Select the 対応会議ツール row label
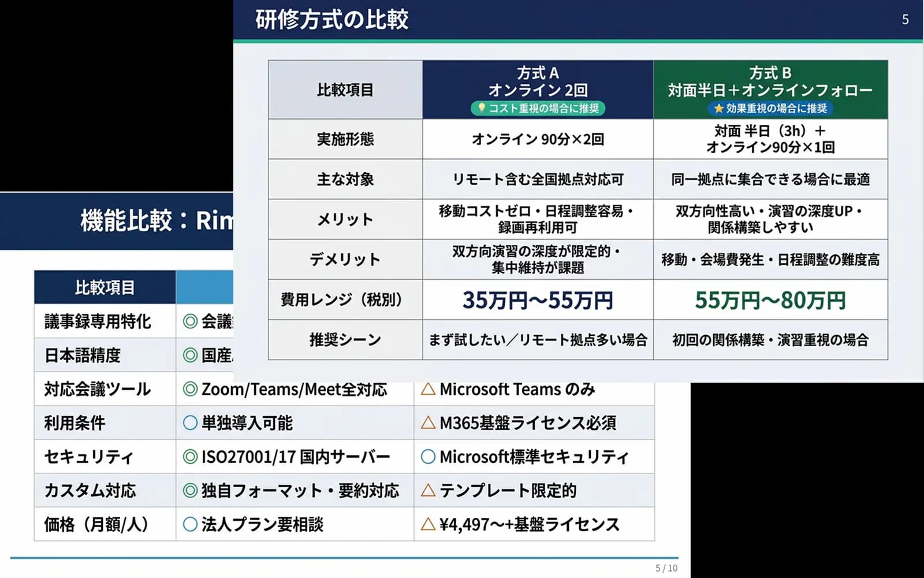The height and width of the screenshot is (578, 924). click(x=105, y=389)
